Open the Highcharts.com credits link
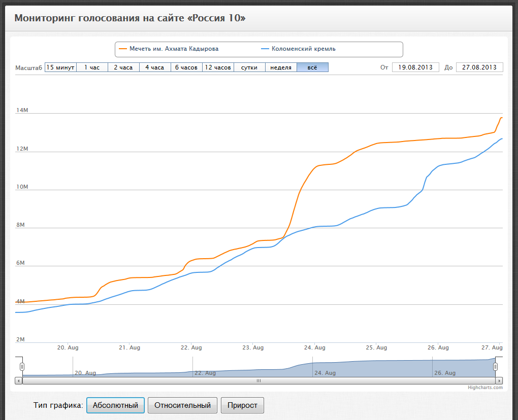518x420 pixels. click(x=485, y=388)
